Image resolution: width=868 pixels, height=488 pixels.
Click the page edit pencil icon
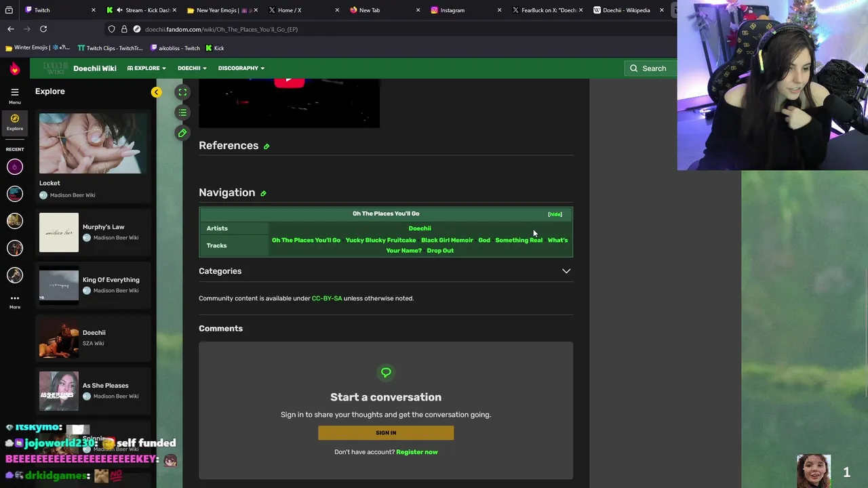click(182, 133)
